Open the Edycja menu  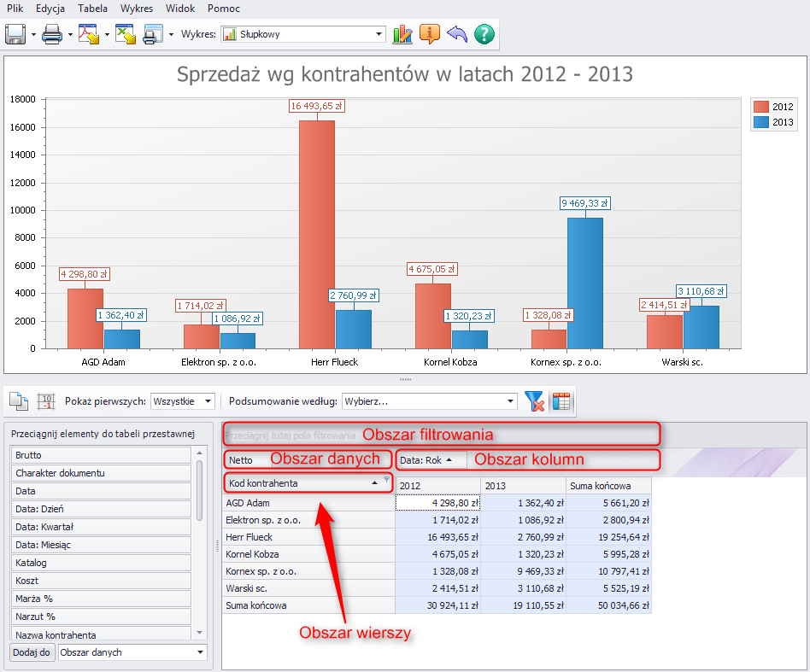click(50, 9)
